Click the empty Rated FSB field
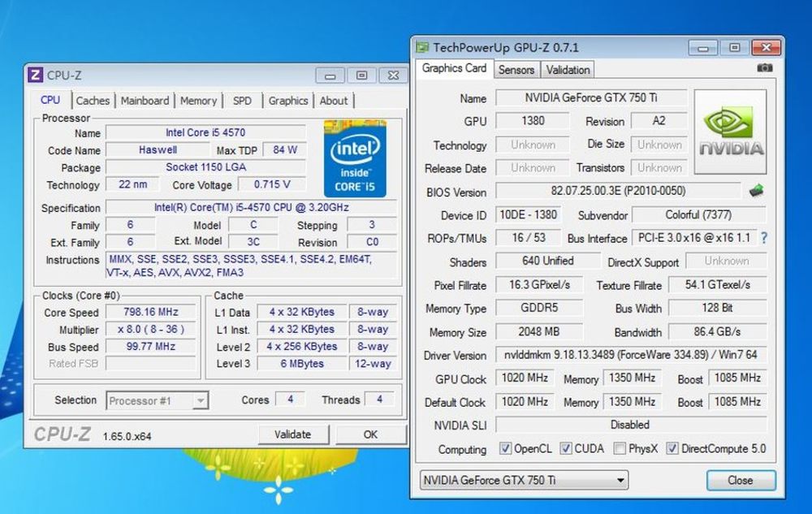812x514 pixels. tap(151, 363)
